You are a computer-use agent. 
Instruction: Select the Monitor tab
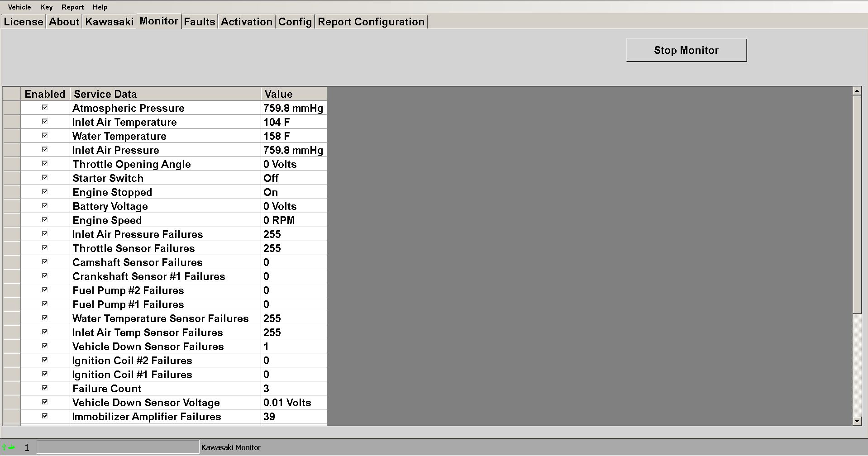coord(159,21)
